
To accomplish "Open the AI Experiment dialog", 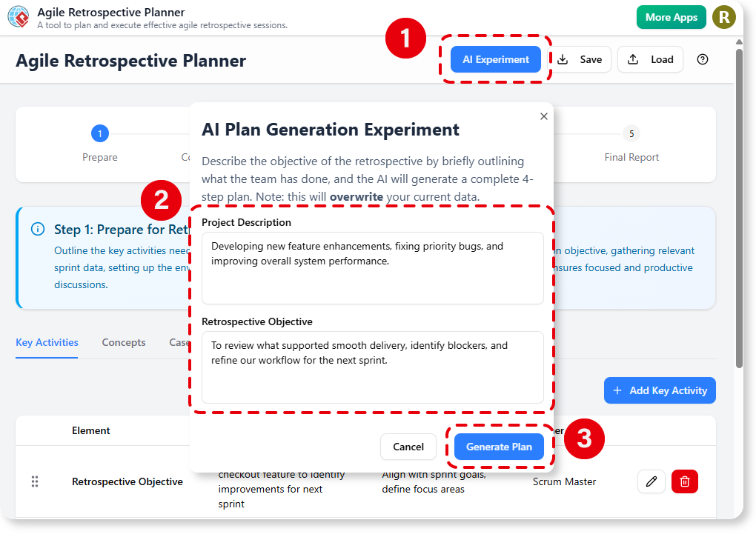I will click(495, 59).
